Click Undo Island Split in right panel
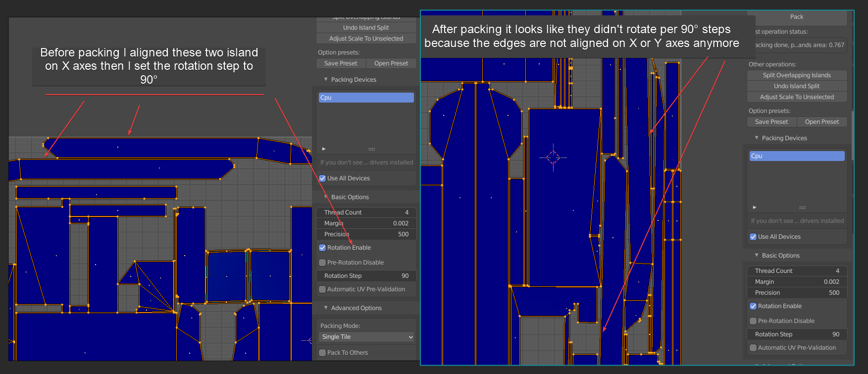The height and width of the screenshot is (374, 868). [x=797, y=86]
